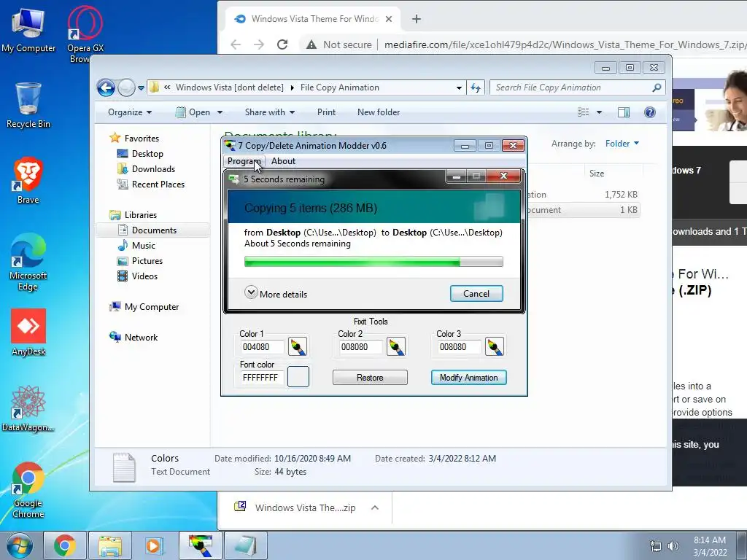Viewport: 747px width, 560px height.
Task: Open the Windows Start orb
Action: point(20,545)
